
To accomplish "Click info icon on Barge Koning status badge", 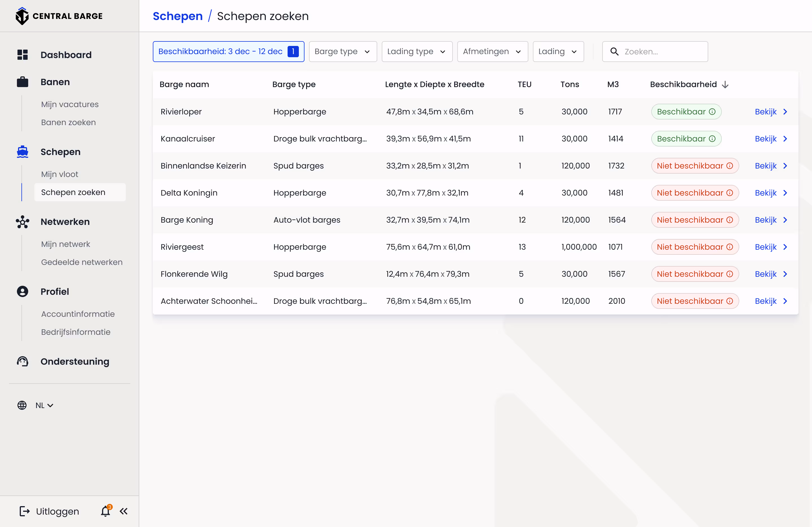I will [x=729, y=220].
